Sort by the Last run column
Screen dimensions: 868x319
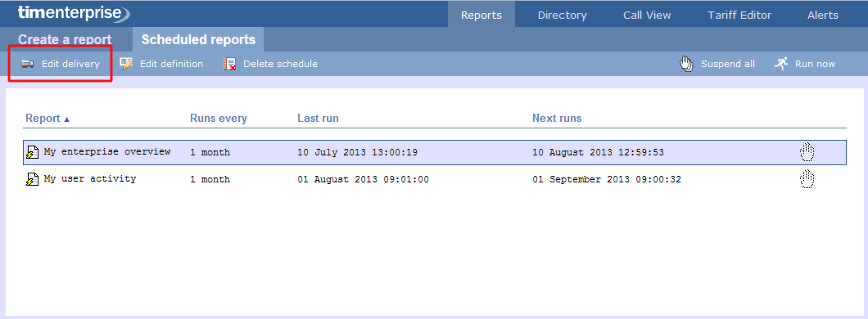(318, 119)
